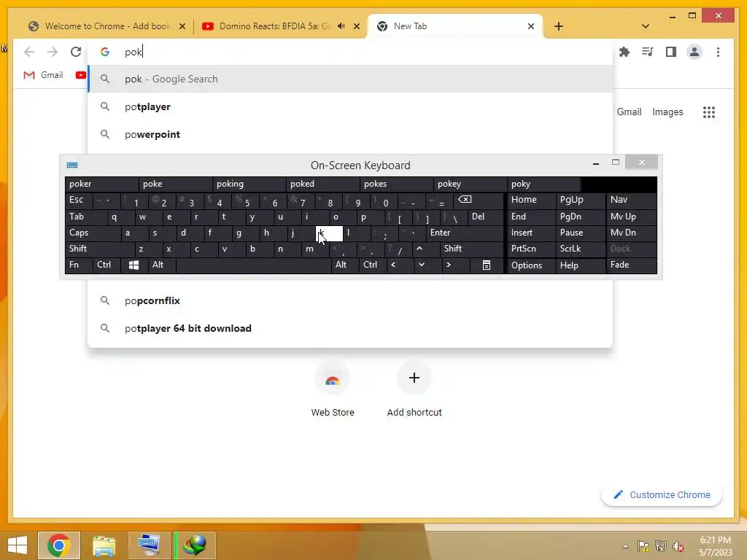Open the Web Store shortcut

[x=333, y=389]
